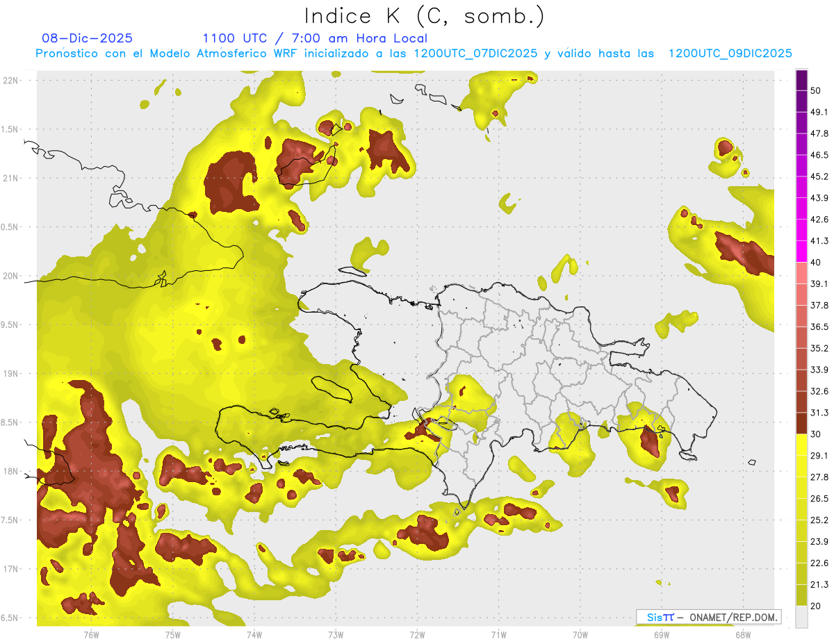Click the colorbar value "23.9"

coord(819,541)
